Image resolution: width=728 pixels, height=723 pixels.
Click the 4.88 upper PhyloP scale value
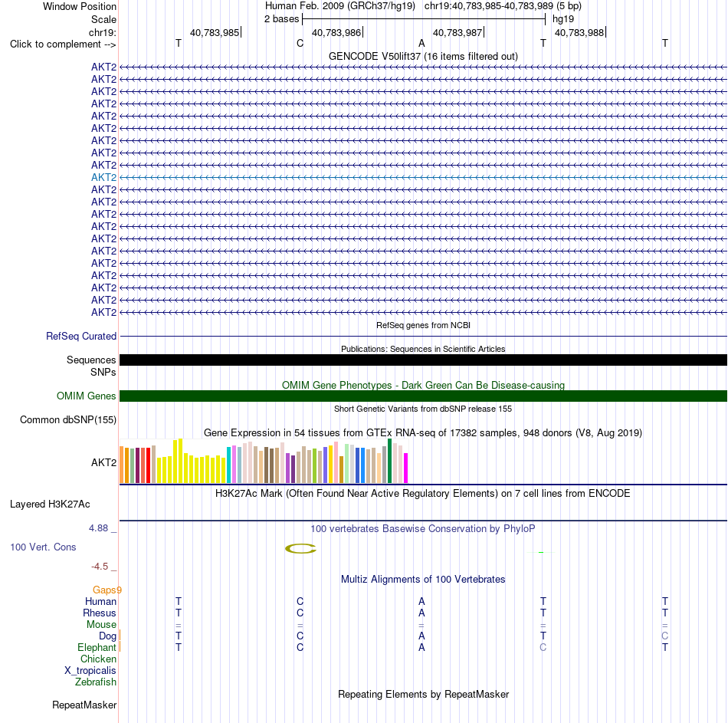point(98,527)
